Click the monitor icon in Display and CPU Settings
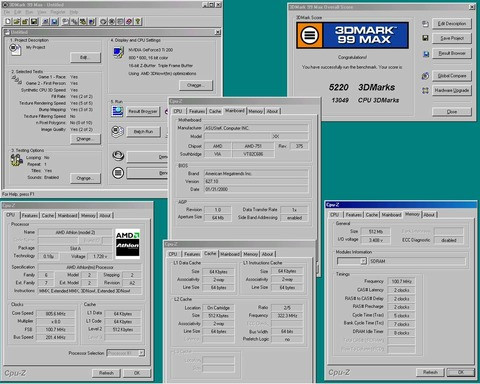 tap(118, 53)
